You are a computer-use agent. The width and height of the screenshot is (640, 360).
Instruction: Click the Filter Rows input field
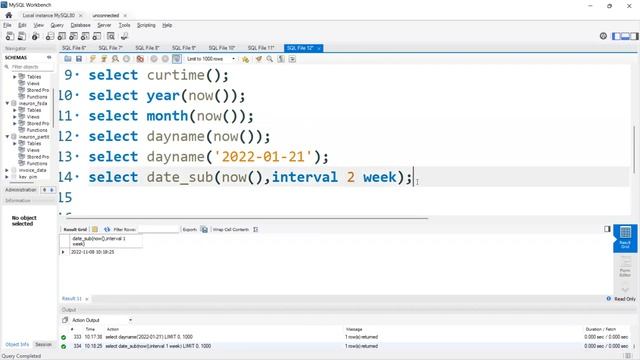tap(158, 229)
